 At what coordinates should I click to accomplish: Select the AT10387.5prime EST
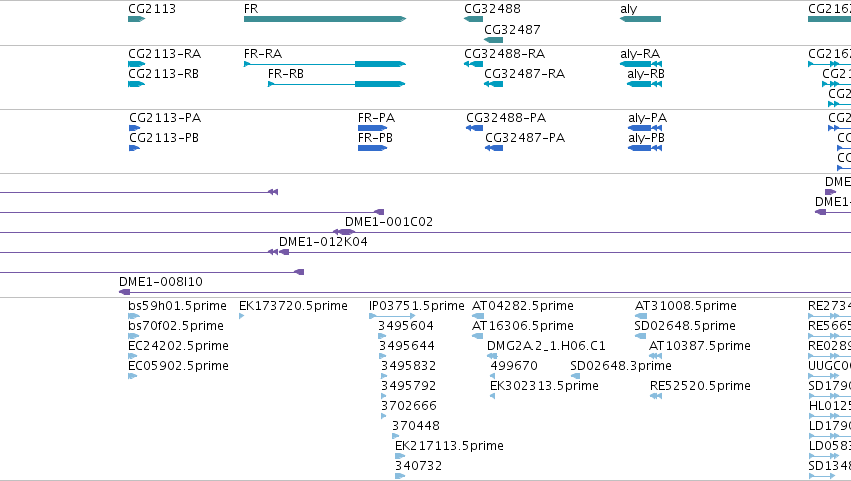click(x=656, y=356)
